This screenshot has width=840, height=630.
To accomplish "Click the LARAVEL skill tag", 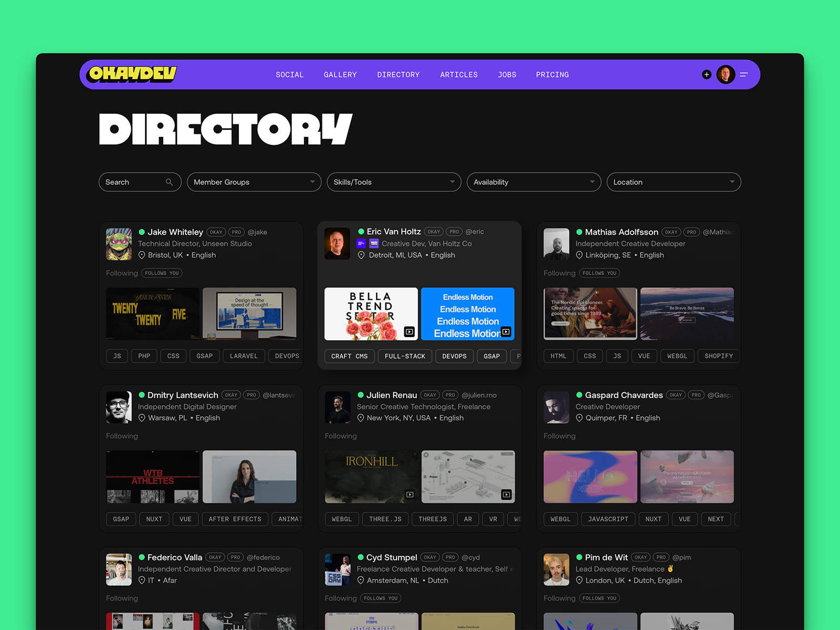I will (x=244, y=356).
